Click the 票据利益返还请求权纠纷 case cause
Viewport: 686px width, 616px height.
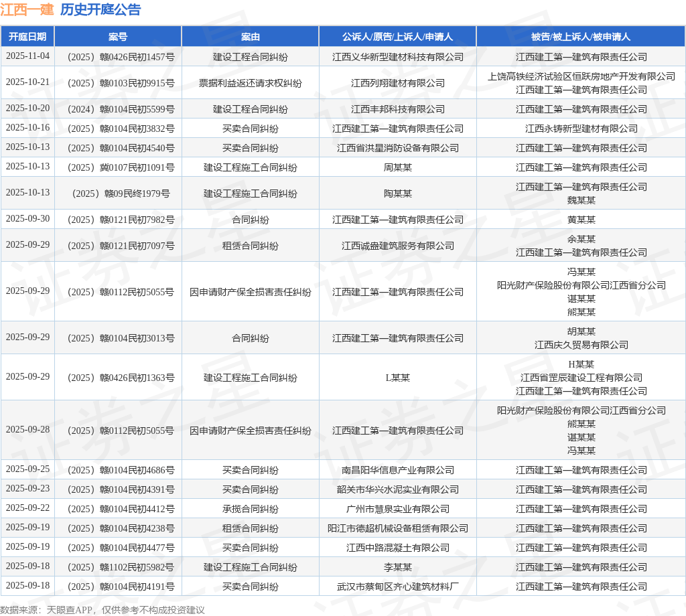251,83
